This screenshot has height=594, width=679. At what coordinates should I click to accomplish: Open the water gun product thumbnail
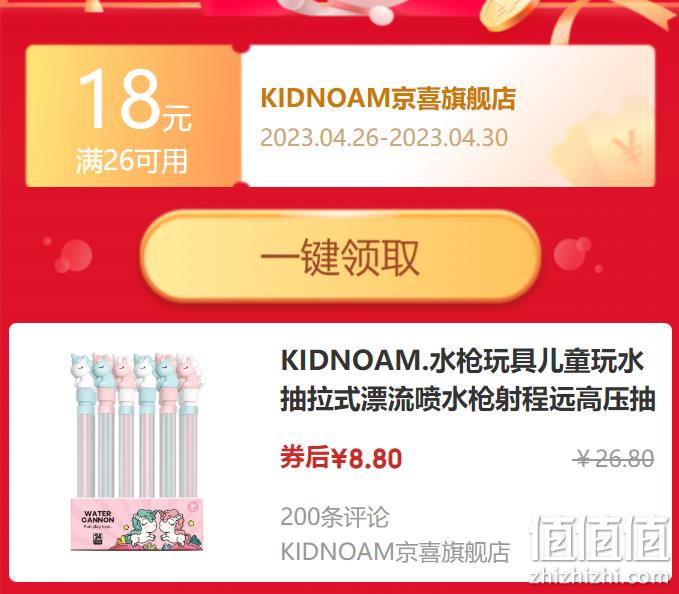[x=137, y=452]
